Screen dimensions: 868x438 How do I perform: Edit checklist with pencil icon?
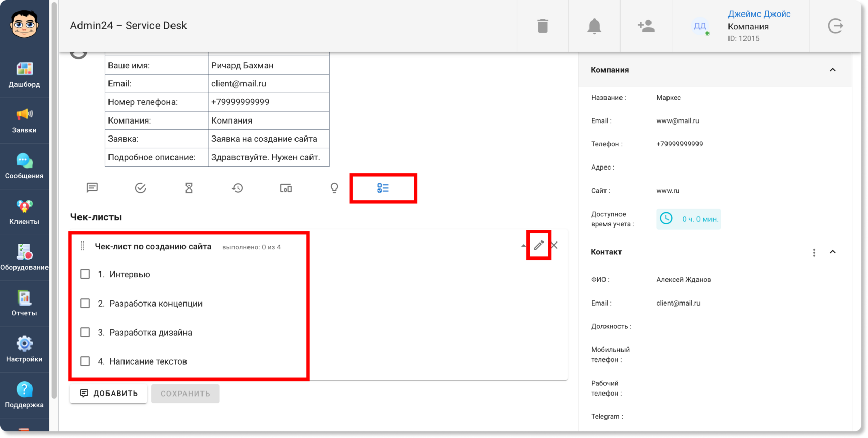[539, 245]
